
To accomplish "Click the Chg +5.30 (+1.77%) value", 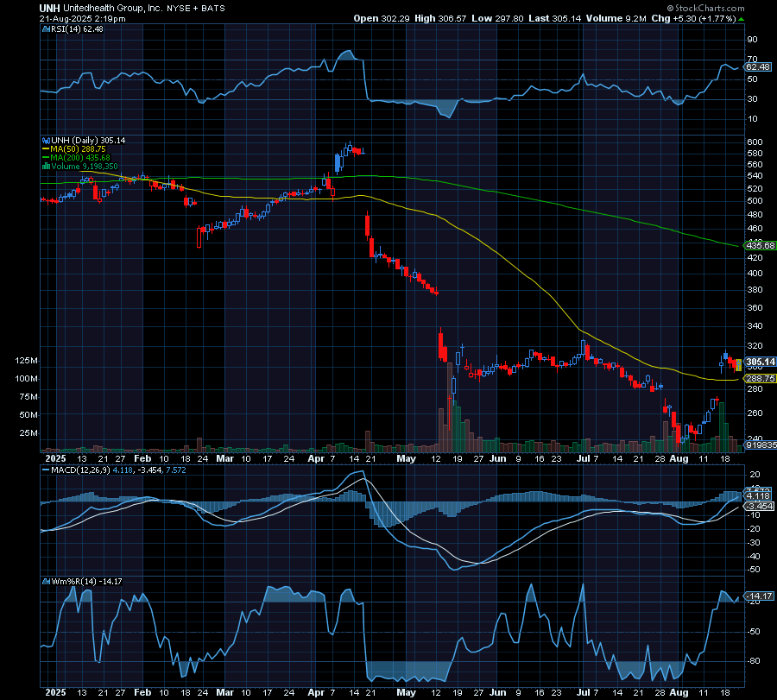I will coord(693,18).
